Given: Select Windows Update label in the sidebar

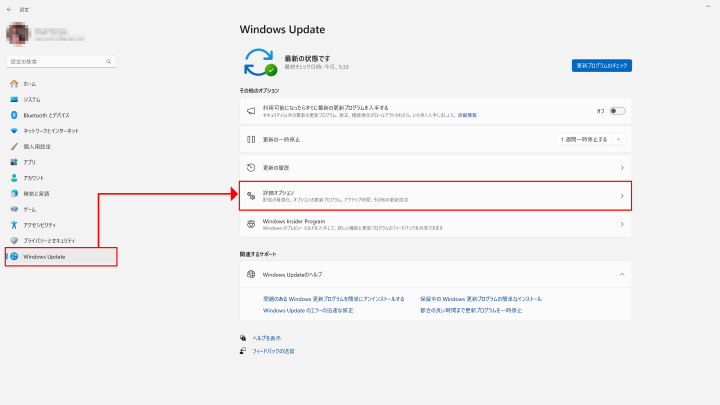Looking at the screenshot, I should point(44,257).
